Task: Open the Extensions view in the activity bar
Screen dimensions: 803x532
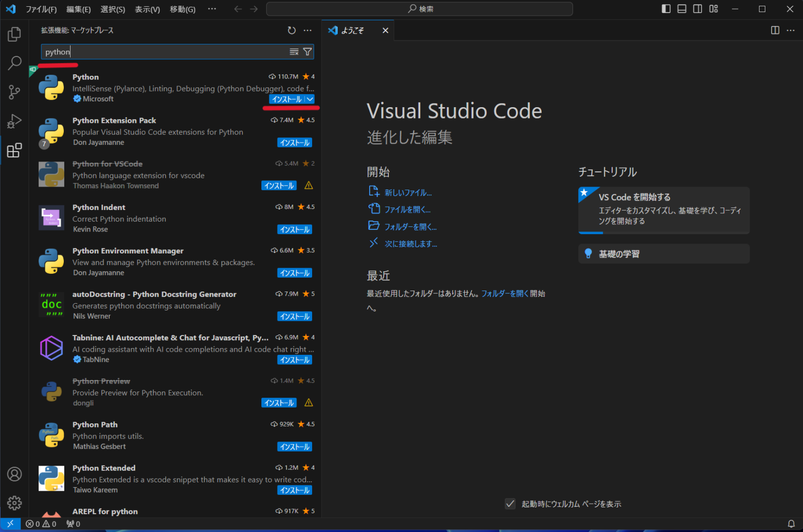Action: click(x=14, y=151)
